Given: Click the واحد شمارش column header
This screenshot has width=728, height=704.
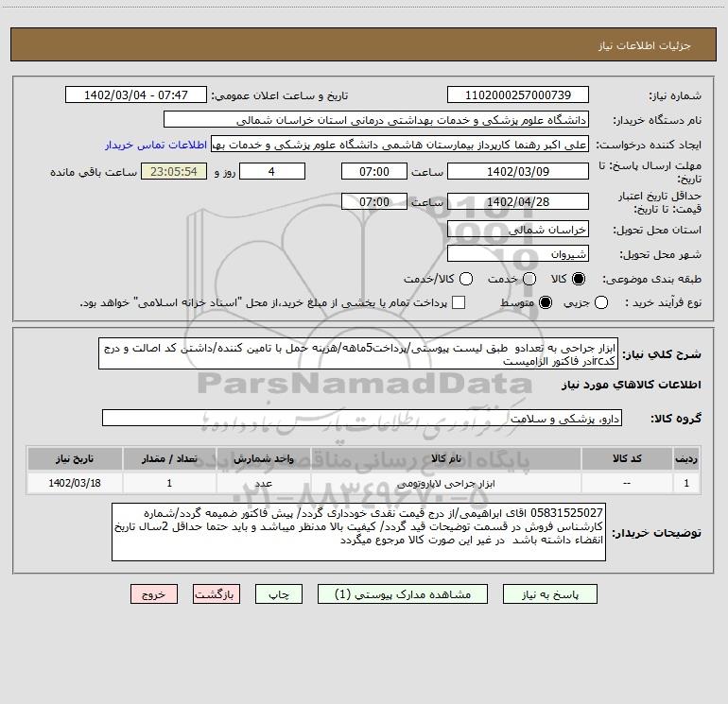Looking at the screenshot, I should point(264,458).
